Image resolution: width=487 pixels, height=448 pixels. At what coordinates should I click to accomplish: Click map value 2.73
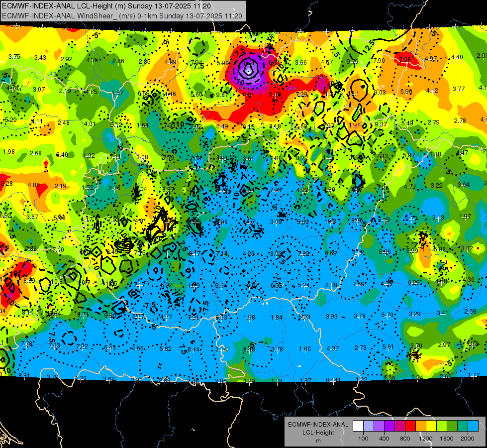(x=361, y=347)
